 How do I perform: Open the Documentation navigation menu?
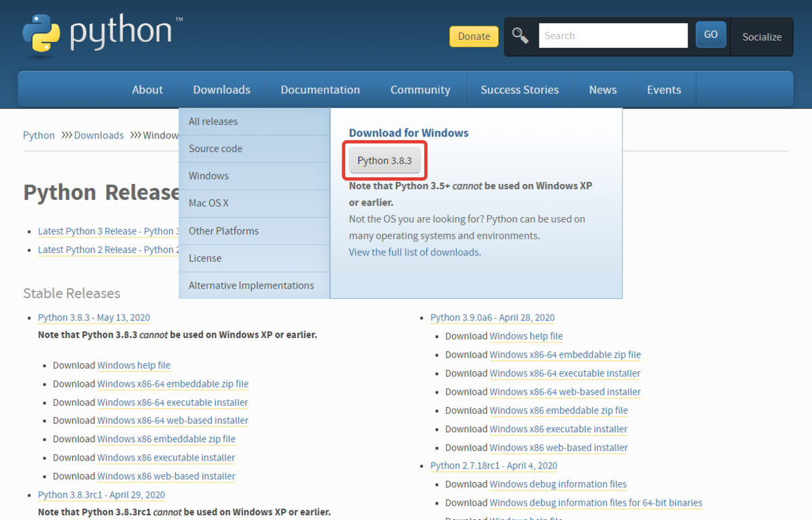(320, 90)
